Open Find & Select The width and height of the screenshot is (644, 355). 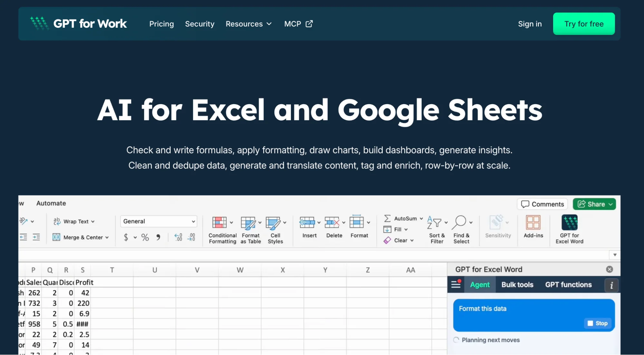click(x=462, y=230)
